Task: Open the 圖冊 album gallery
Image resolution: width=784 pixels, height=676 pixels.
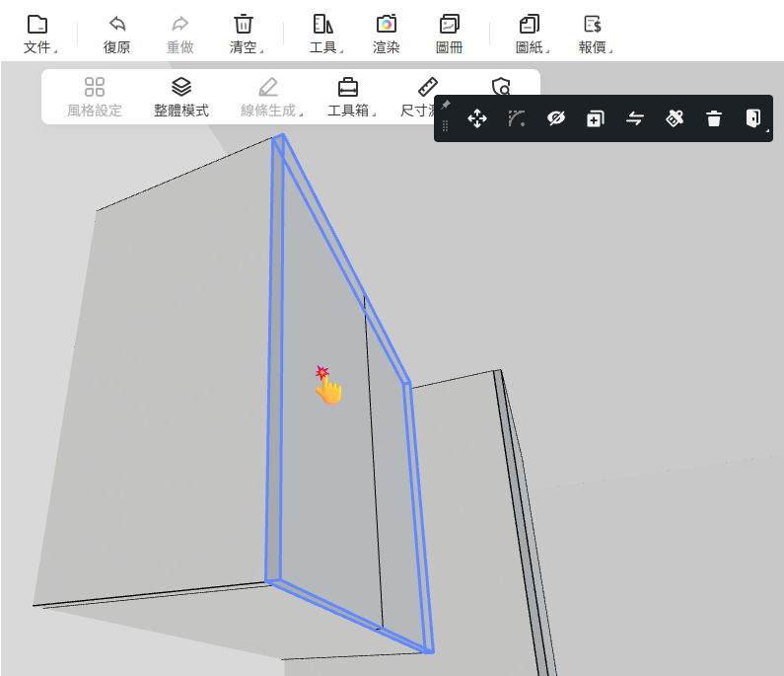Action: coord(449,34)
